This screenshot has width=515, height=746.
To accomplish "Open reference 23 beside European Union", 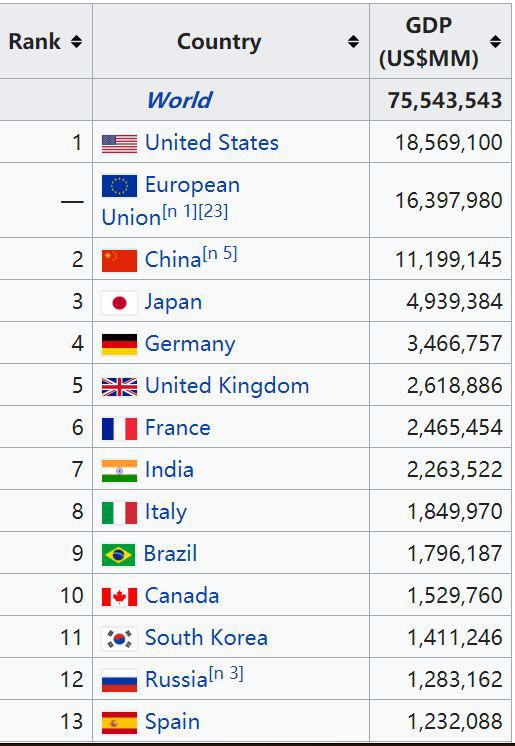I will (x=213, y=211).
